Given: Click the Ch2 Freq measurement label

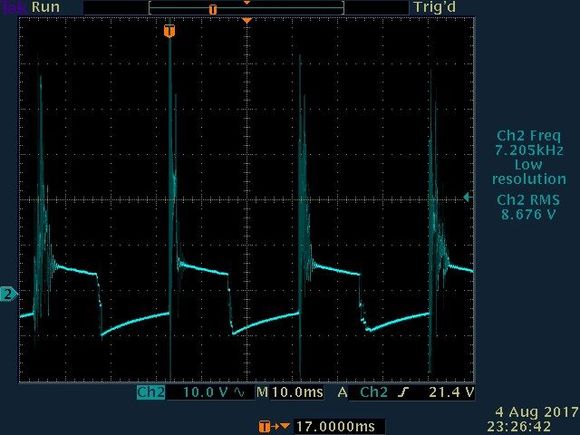Looking at the screenshot, I should (529, 136).
